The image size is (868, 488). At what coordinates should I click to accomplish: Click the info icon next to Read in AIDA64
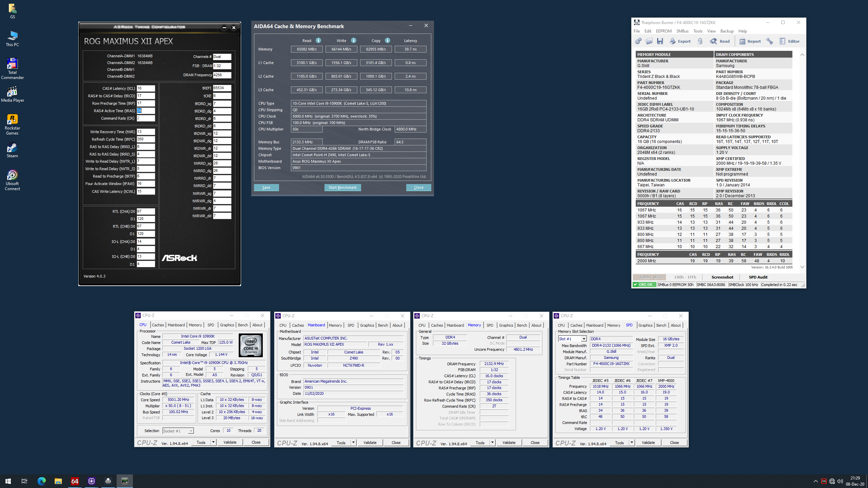(x=318, y=40)
